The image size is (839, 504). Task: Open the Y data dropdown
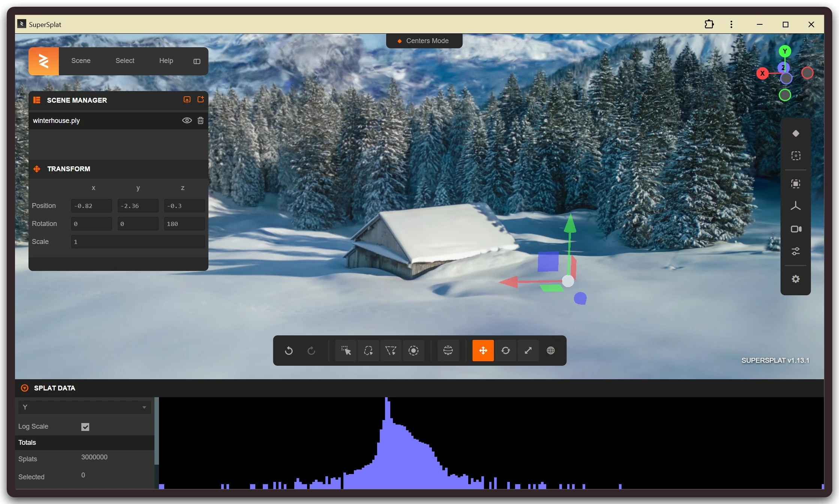coord(84,407)
